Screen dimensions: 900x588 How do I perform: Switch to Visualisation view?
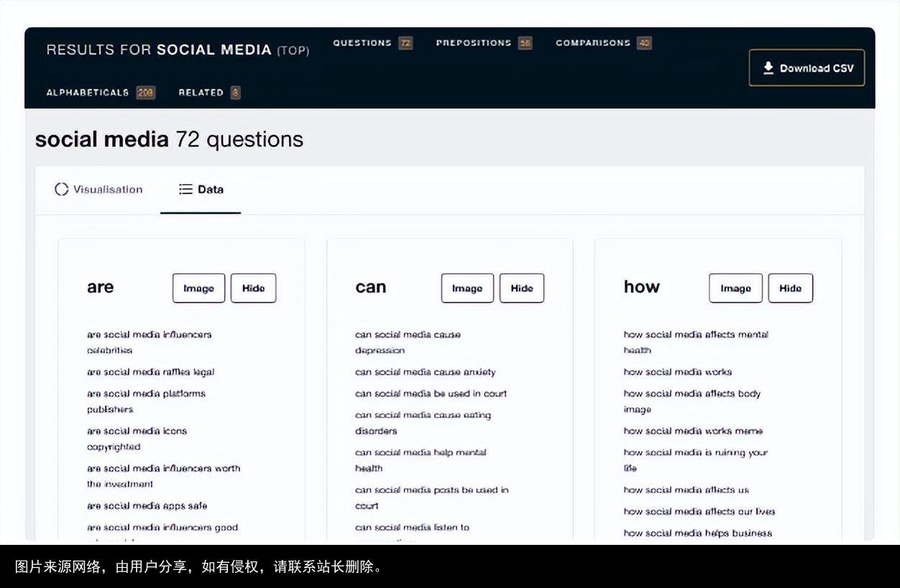pyautogui.click(x=98, y=190)
